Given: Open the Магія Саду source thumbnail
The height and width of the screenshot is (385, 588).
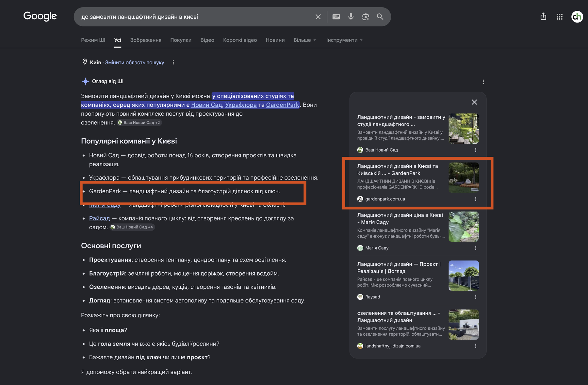Looking at the screenshot, I should click(464, 227).
